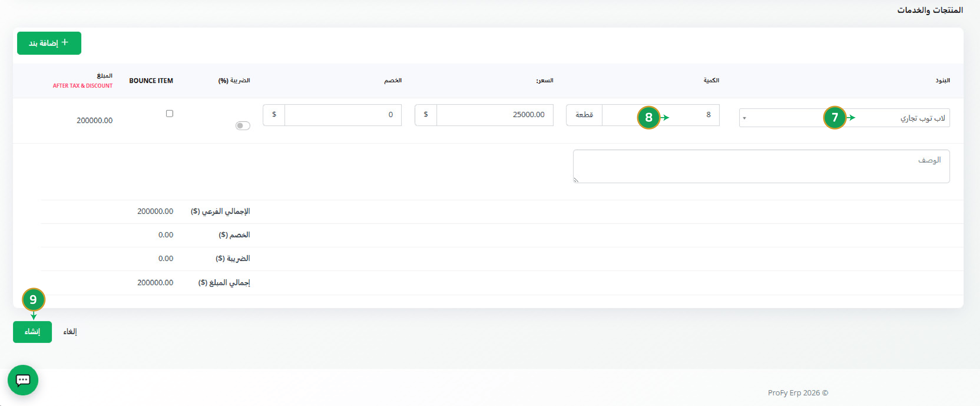Click the الضريبة ($) summary label
The height and width of the screenshot is (406, 980).
pyautogui.click(x=232, y=259)
